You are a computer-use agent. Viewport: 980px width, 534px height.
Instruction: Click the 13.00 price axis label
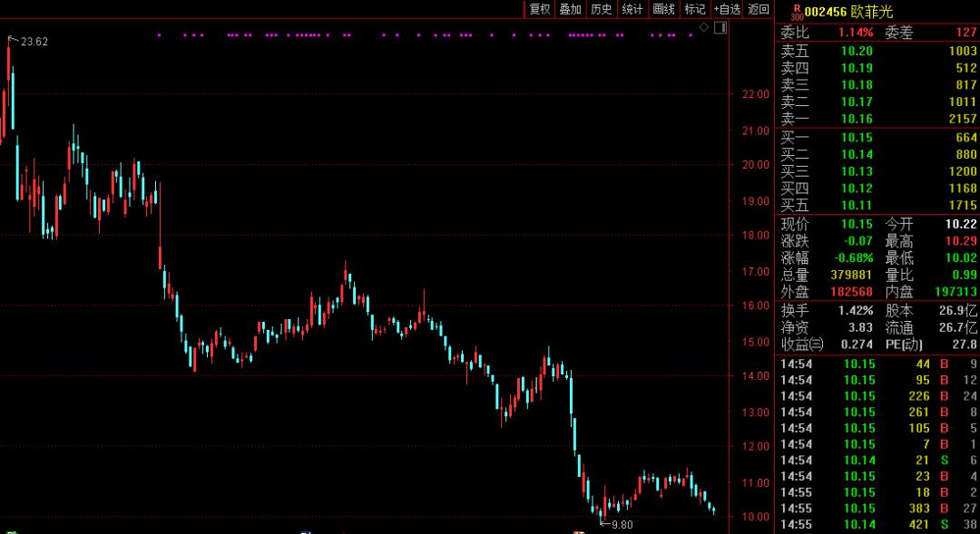pos(756,413)
